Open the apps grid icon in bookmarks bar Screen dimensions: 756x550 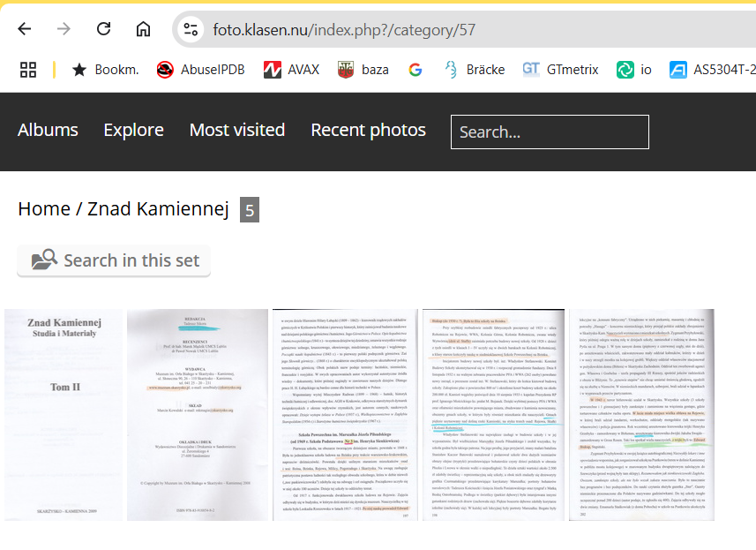[x=28, y=70]
